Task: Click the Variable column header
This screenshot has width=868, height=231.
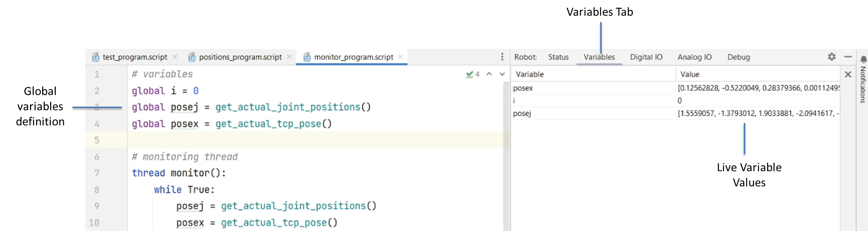Action: click(530, 74)
